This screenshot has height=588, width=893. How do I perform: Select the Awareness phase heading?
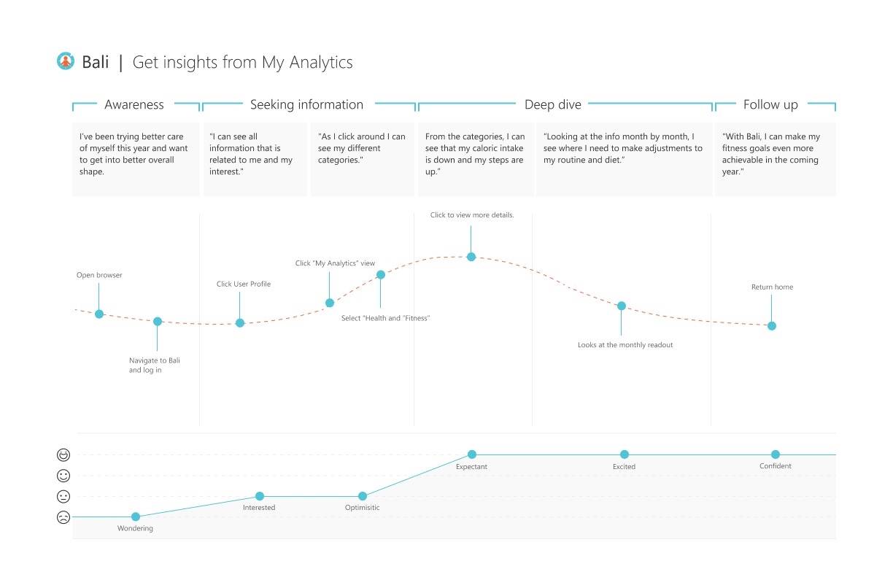click(134, 105)
